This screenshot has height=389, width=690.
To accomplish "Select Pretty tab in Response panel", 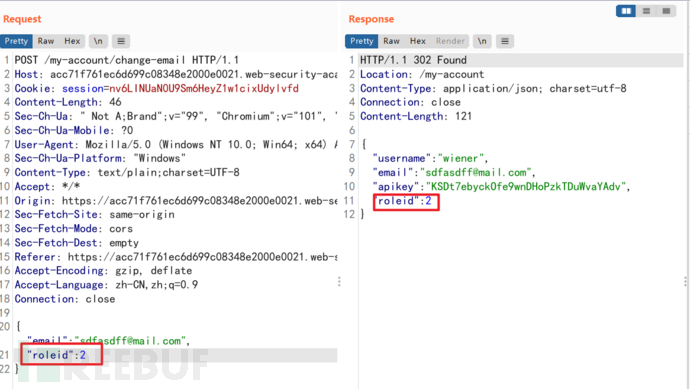I will click(362, 41).
